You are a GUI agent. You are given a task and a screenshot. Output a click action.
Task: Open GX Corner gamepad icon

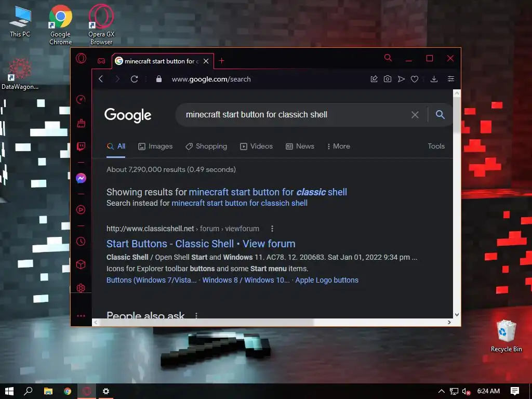(x=101, y=61)
